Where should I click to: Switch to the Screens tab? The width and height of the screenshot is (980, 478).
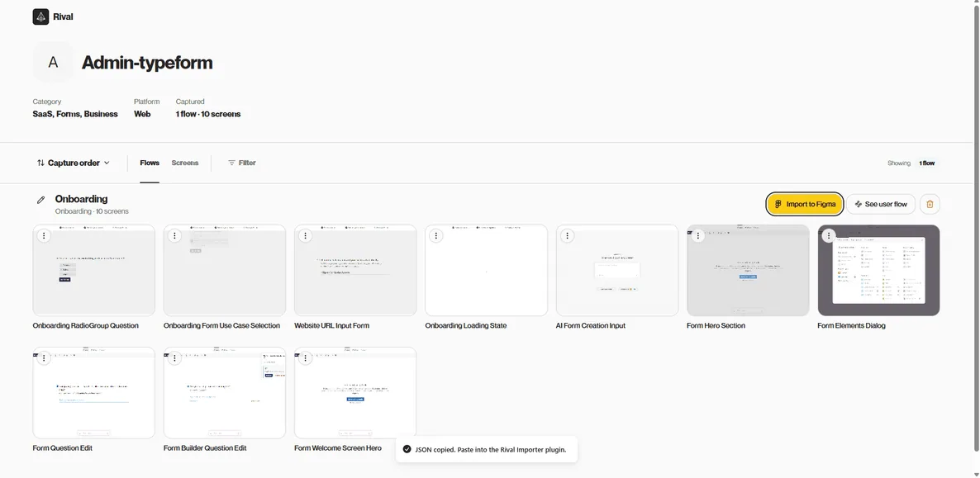[x=185, y=163]
